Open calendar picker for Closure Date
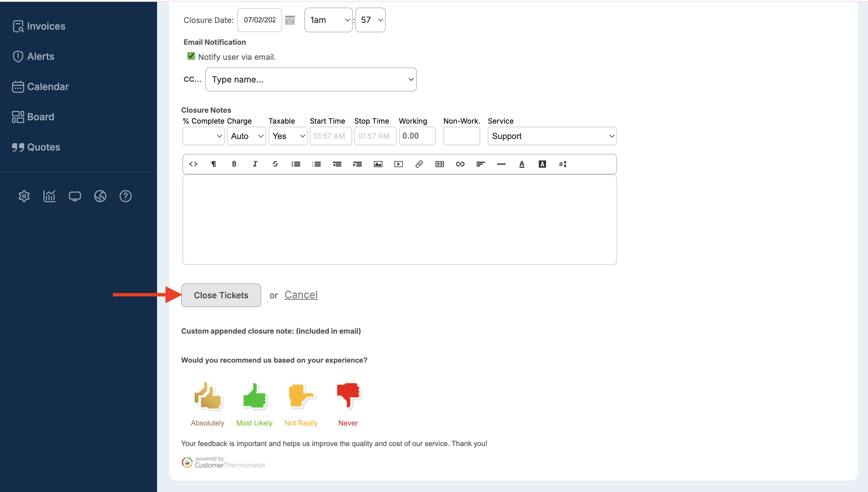 (290, 20)
